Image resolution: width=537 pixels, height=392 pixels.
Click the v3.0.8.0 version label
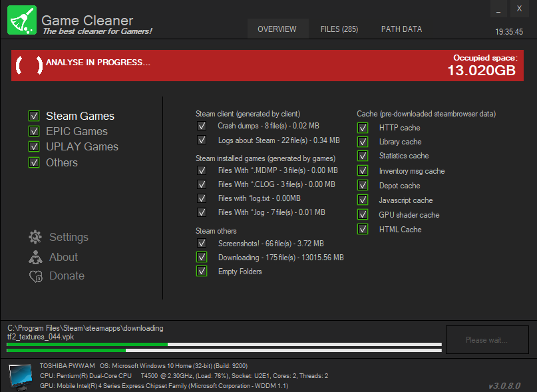(504, 386)
